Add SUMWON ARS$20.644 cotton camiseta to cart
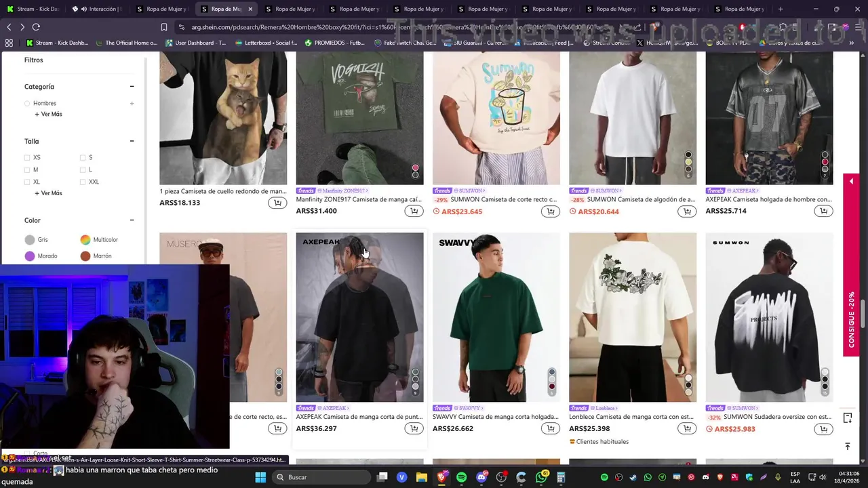Image resolution: width=868 pixels, height=488 pixels. (x=687, y=211)
